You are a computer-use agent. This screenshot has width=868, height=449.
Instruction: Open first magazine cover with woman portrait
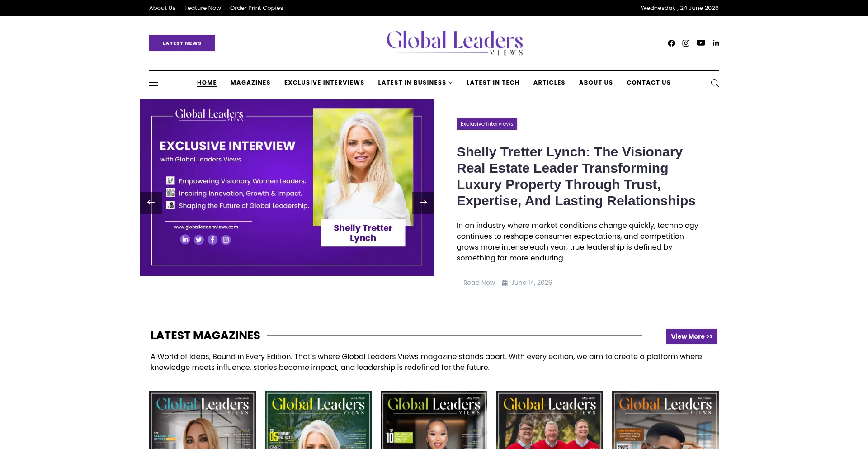coord(203,420)
